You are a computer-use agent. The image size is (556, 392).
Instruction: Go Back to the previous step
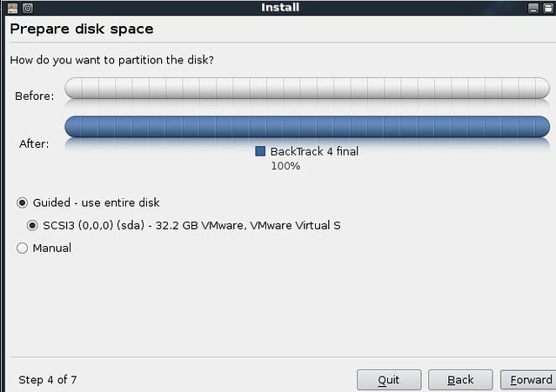[x=460, y=380]
